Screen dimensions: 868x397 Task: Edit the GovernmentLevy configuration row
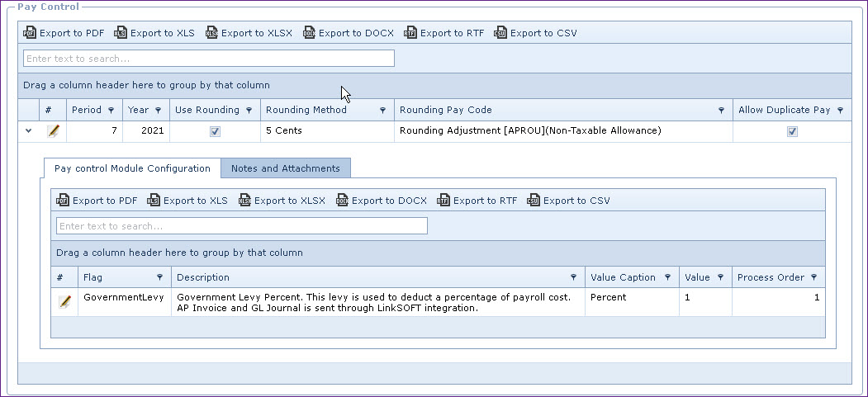click(64, 301)
